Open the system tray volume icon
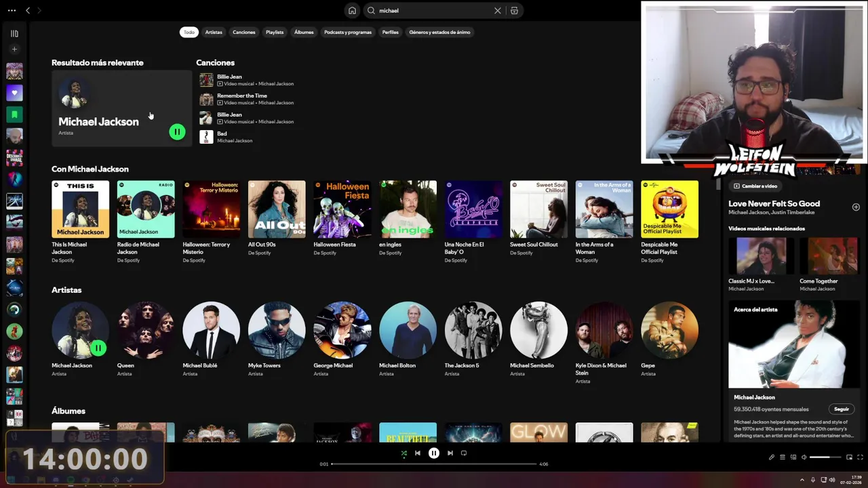868x488 pixels. [x=832, y=480]
